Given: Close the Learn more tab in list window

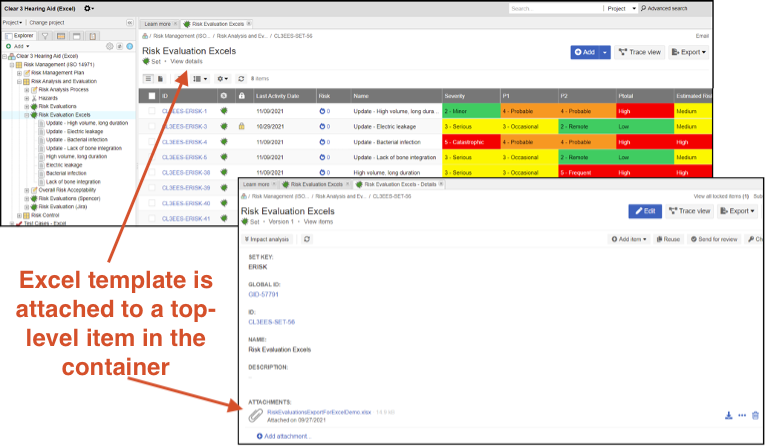Looking at the screenshot, I should [176, 23].
